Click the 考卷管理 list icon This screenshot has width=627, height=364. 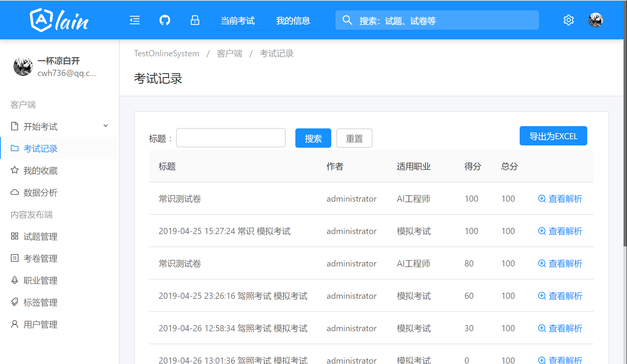click(15, 258)
